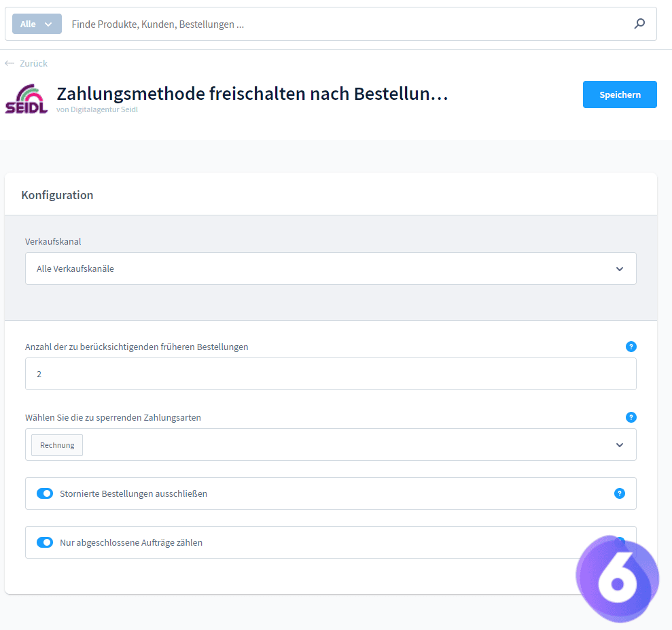Screen dimensions: 672x630
Task: Click the Shopware 6 logo in the corner
Action: point(617,577)
